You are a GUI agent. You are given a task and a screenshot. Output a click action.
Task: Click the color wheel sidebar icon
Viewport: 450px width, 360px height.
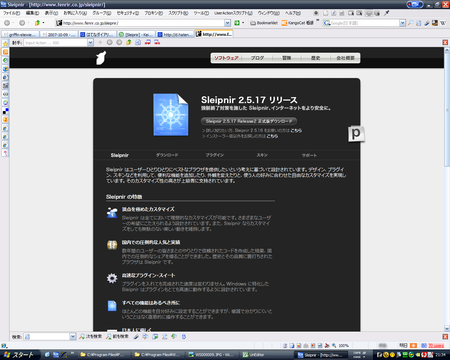[5, 103]
